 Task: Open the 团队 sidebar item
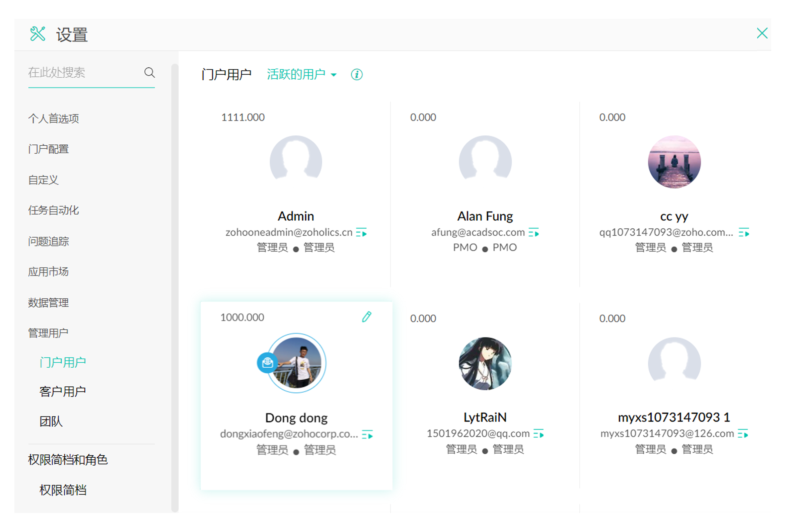pyautogui.click(x=51, y=422)
